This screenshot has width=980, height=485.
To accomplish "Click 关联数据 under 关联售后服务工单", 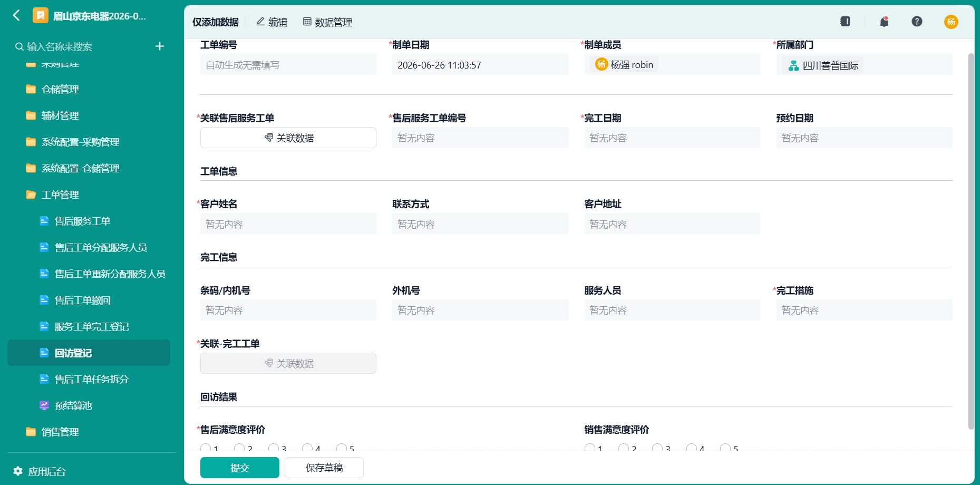I will point(288,138).
